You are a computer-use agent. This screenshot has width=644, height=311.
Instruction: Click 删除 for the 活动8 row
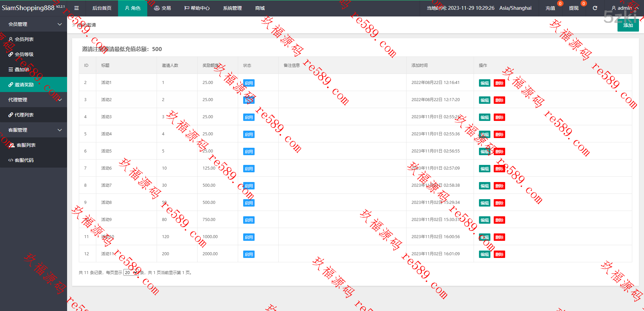(499, 203)
